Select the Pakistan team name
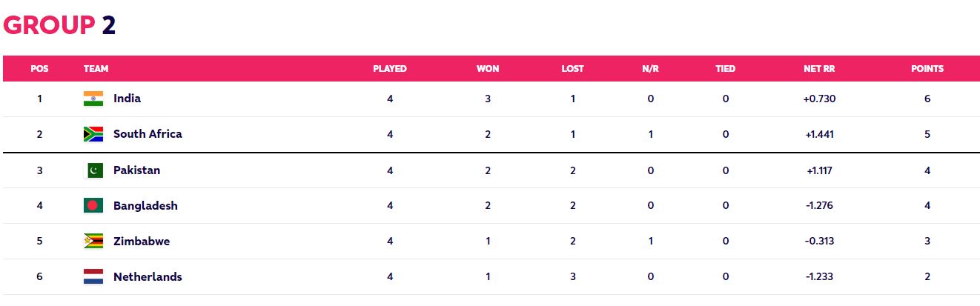 [136, 170]
